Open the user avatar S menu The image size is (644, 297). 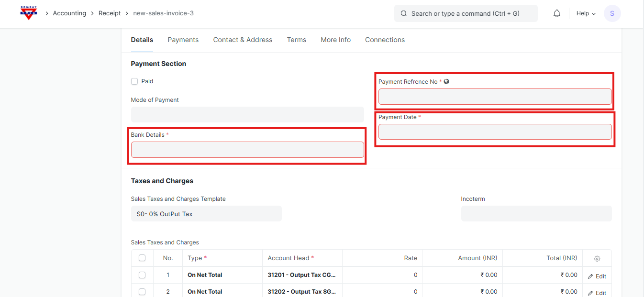pyautogui.click(x=612, y=13)
